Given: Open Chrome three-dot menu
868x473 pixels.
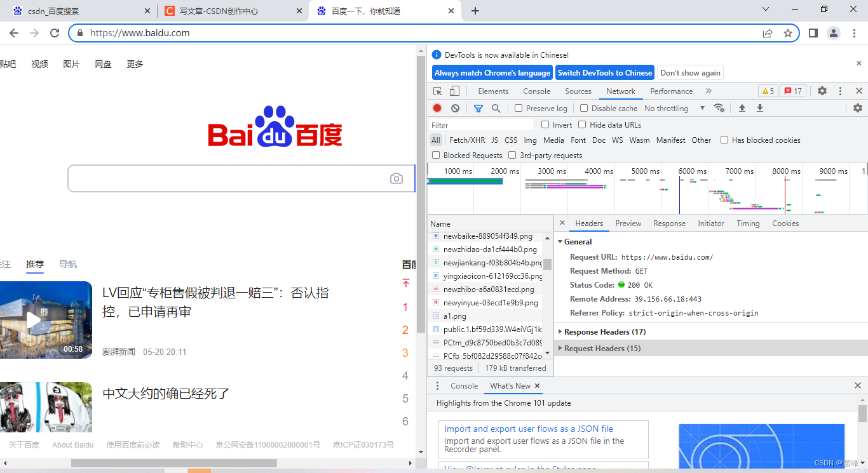Looking at the screenshot, I should 854,33.
